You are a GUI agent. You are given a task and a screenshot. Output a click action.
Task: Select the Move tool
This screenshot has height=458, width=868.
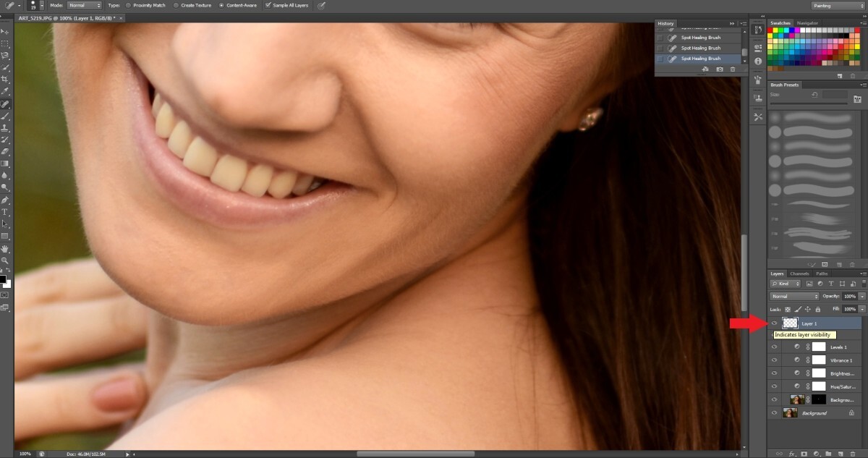point(4,30)
